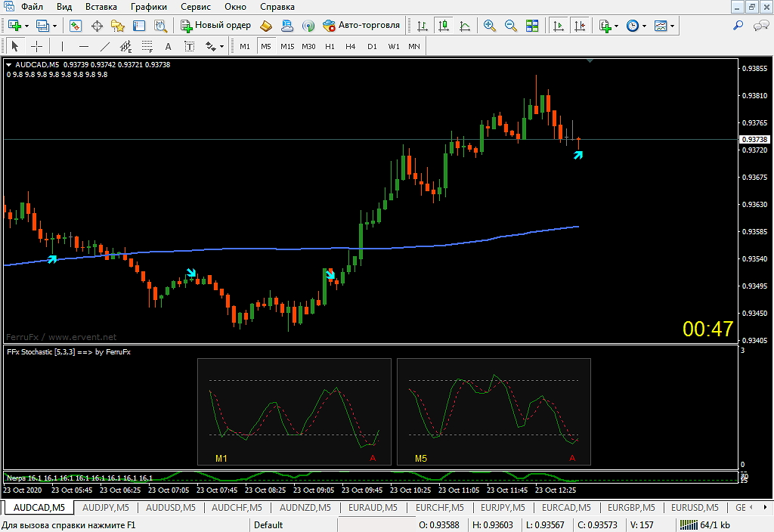Zoom in on the chart
774x532 pixels.
[x=490, y=26]
